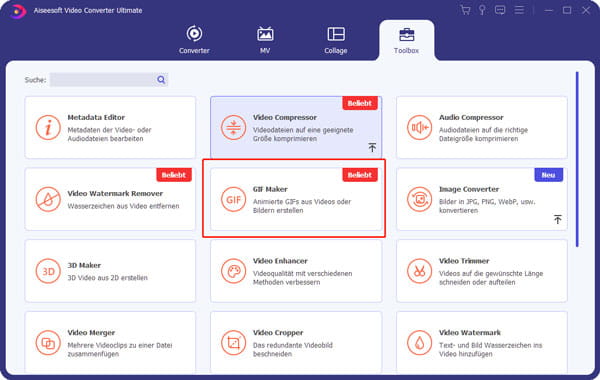The width and height of the screenshot is (600, 380).
Task: Select the Video Compressor icon
Action: click(233, 127)
